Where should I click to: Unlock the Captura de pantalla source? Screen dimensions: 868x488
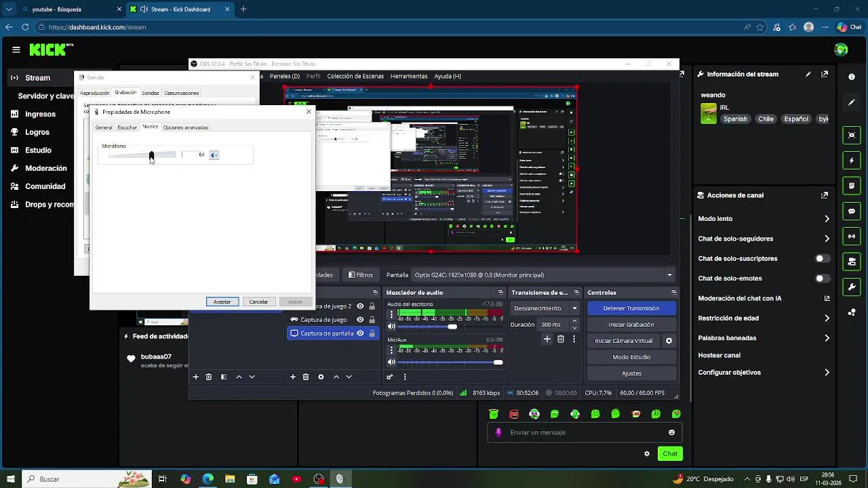click(x=372, y=333)
